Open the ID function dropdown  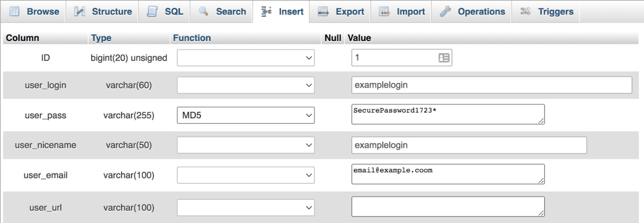coord(246,58)
